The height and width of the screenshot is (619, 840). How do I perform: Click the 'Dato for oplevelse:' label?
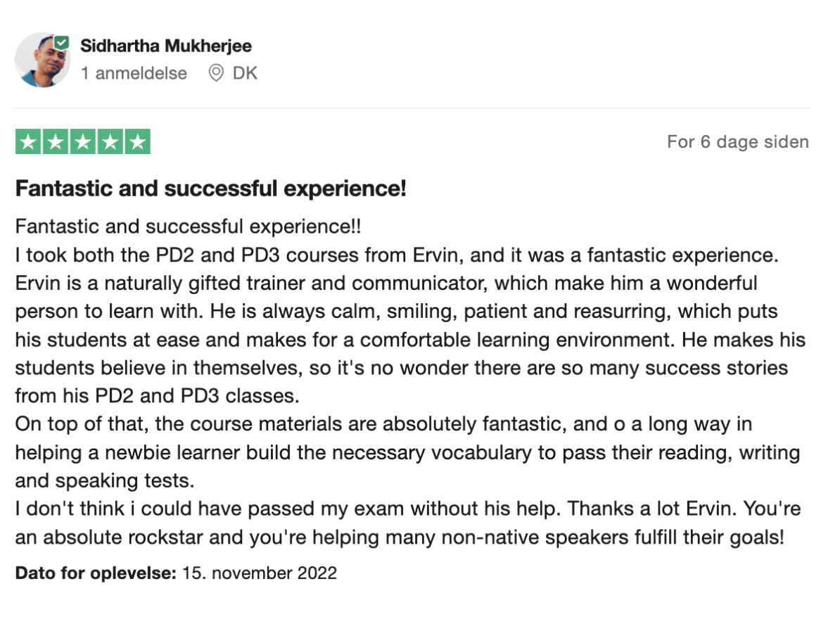[96, 573]
